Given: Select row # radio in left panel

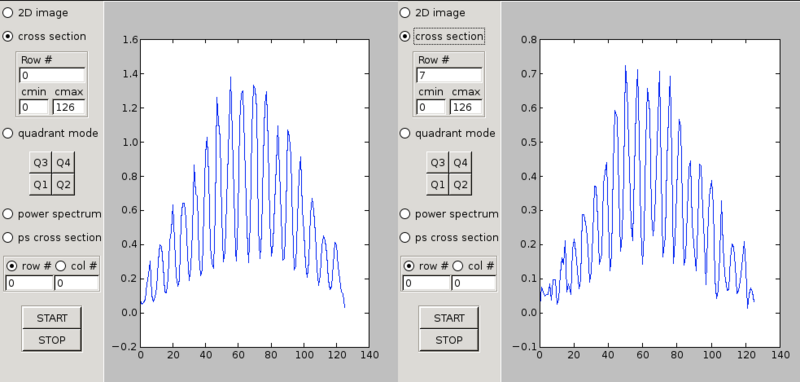Looking at the screenshot, I should 12,266.
